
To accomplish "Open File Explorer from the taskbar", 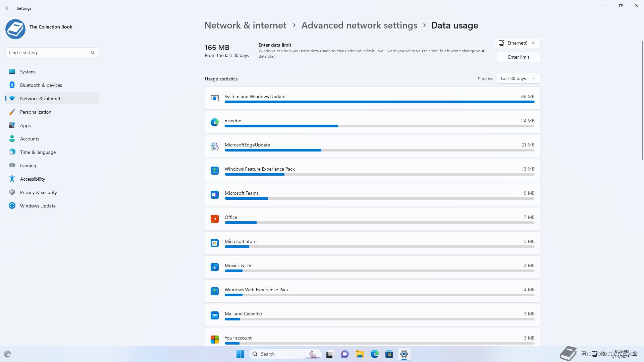I will point(360,354).
